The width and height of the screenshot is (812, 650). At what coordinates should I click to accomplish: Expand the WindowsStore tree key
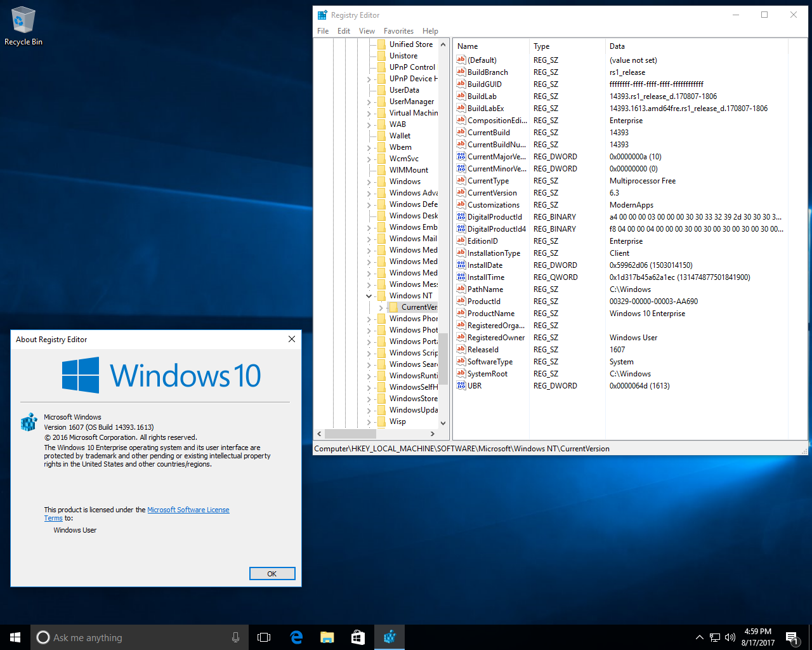click(369, 399)
